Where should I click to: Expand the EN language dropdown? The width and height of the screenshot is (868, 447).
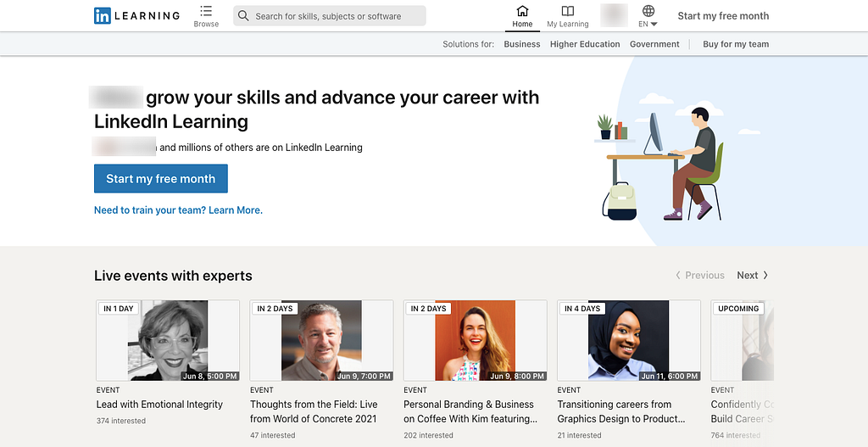(x=648, y=24)
